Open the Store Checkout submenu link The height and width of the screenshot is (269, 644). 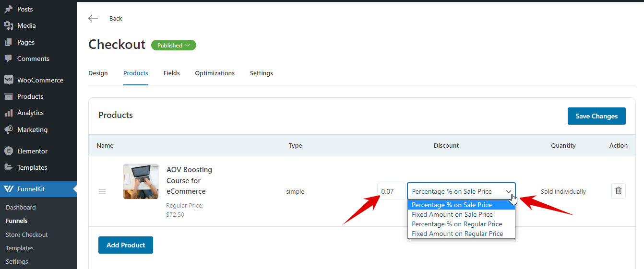[27, 234]
